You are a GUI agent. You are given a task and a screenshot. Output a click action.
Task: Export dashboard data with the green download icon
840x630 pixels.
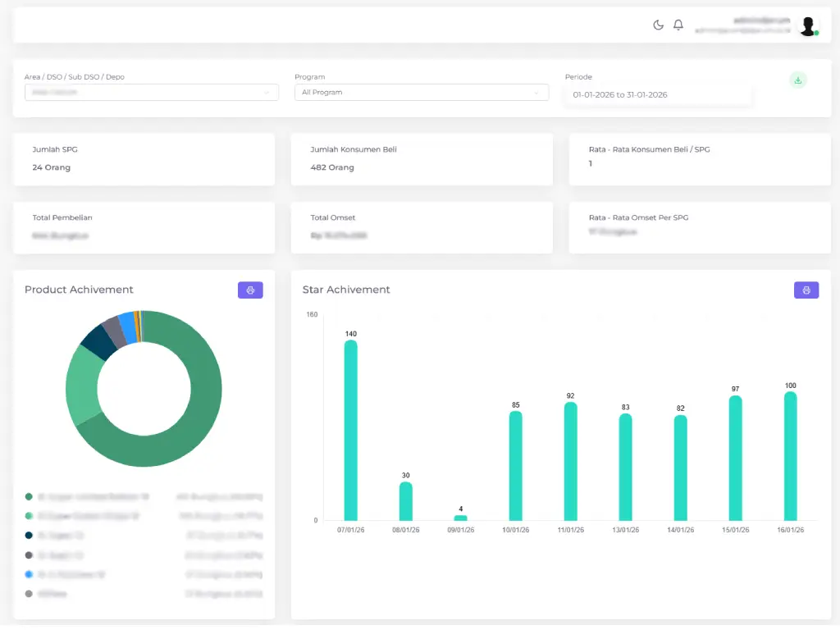[x=797, y=80]
